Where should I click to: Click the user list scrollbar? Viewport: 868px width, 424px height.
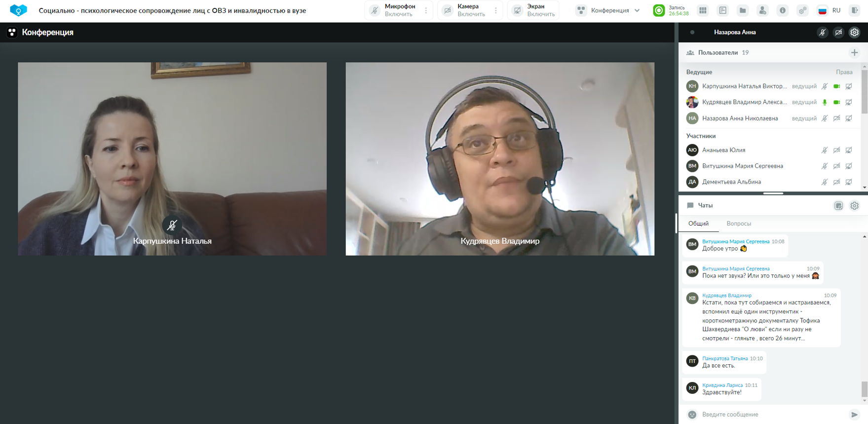[864, 91]
